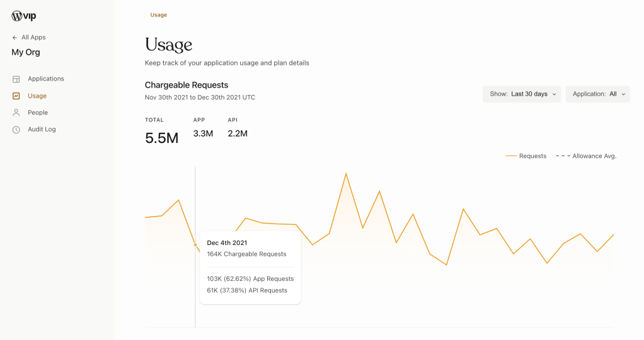This screenshot has width=644, height=340.
Task: Click the Usage breadcrumb link
Action: coord(159,15)
